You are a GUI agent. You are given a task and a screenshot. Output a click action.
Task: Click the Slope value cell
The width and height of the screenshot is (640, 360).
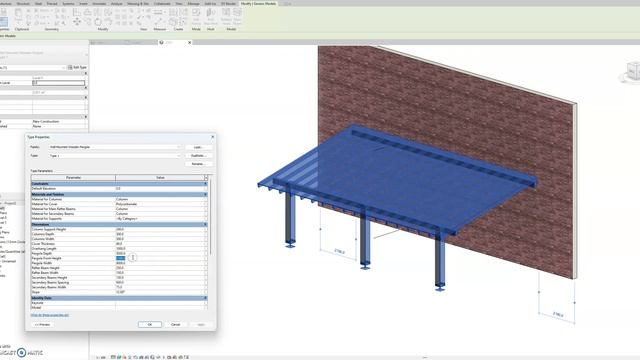pos(159,292)
